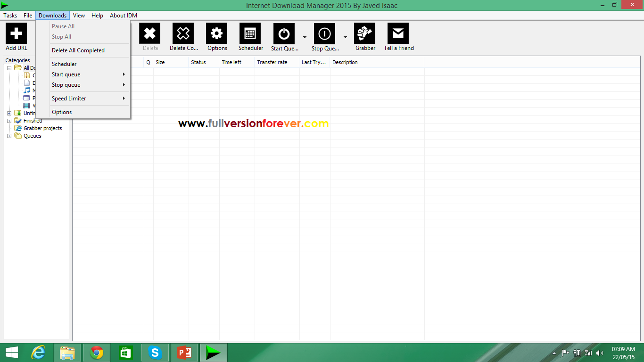Open the Stop Queue dropdown arrow
Screen dimensions: 644x362
point(345,37)
